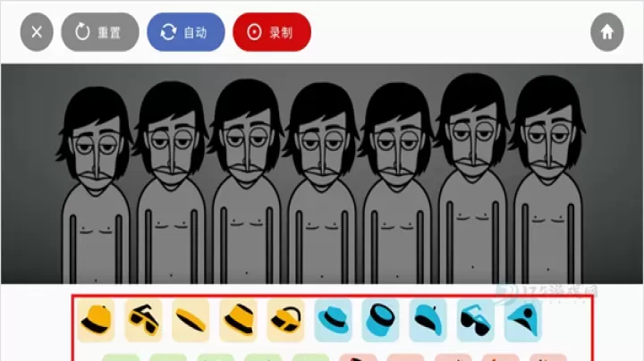
Task: Click the second character from left
Action: pyautogui.click(x=171, y=182)
